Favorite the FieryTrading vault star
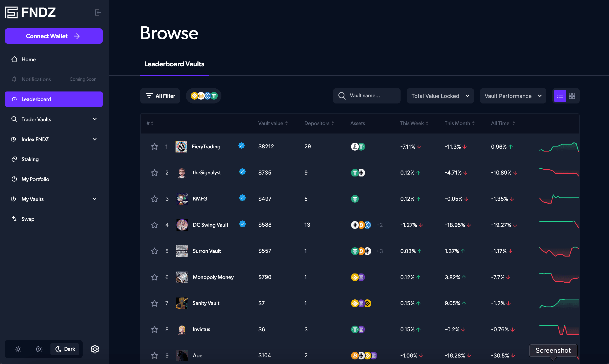 154,147
